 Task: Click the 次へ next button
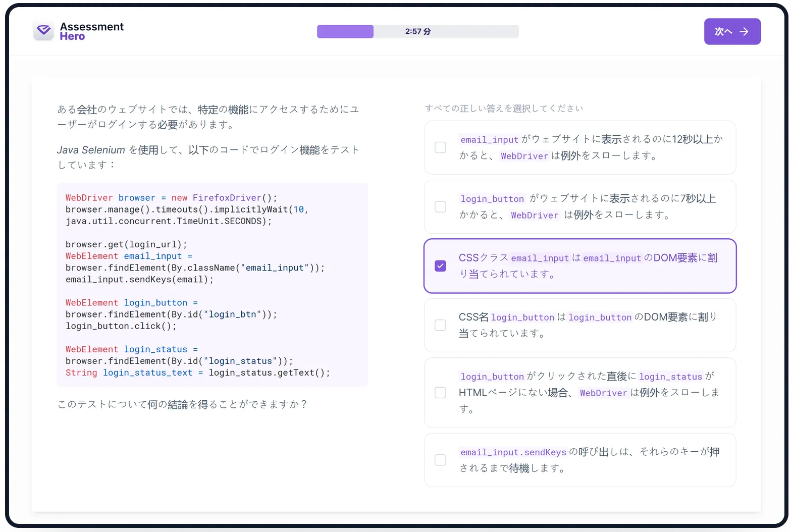tap(732, 32)
